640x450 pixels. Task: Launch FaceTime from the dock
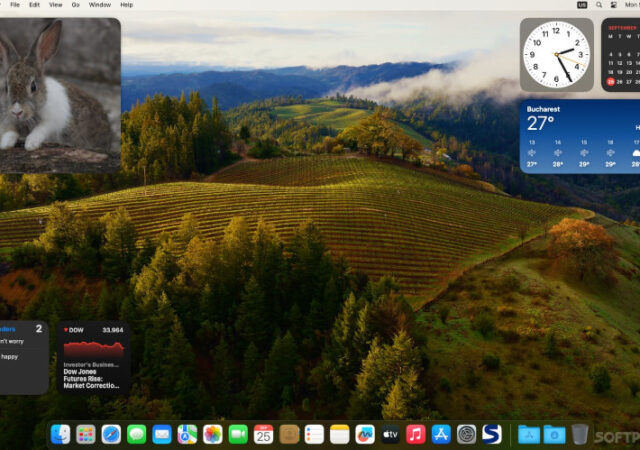[238, 434]
